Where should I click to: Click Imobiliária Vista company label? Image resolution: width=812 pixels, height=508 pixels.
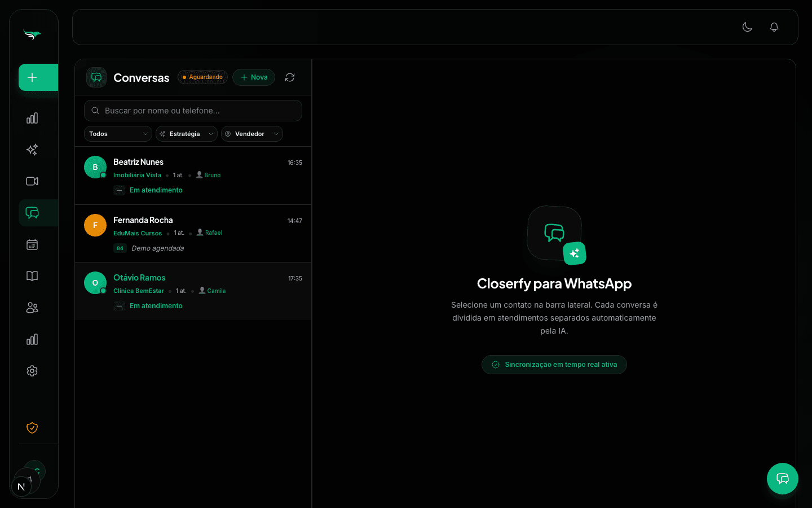click(x=137, y=175)
